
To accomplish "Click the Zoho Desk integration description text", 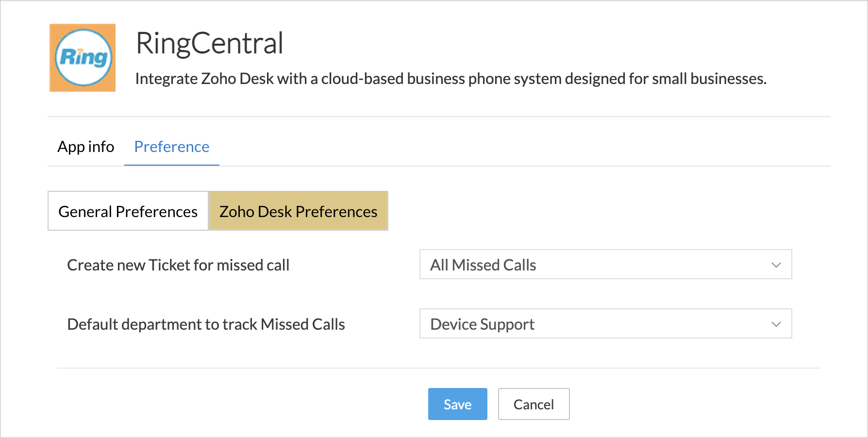I will pos(451,79).
